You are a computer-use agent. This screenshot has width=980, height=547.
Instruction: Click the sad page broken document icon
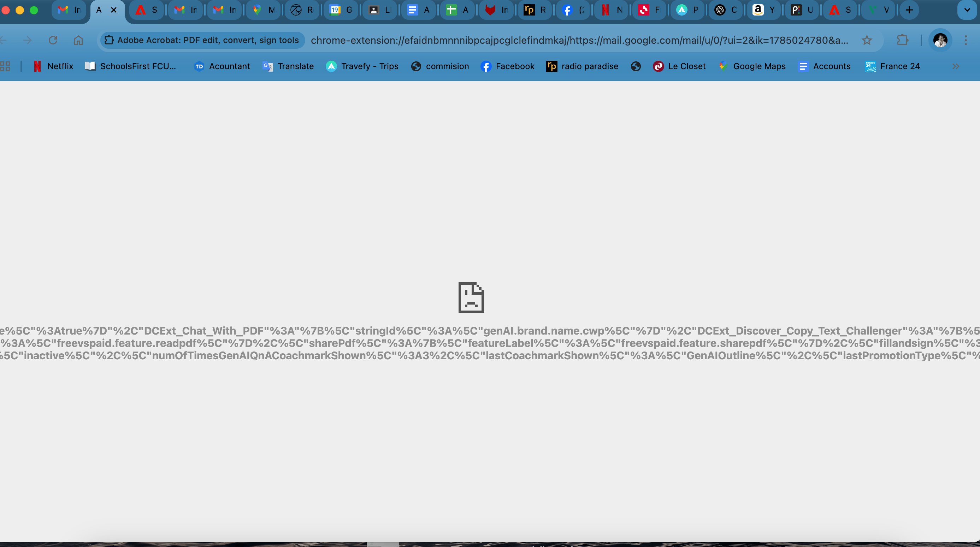tap(471, 298)
